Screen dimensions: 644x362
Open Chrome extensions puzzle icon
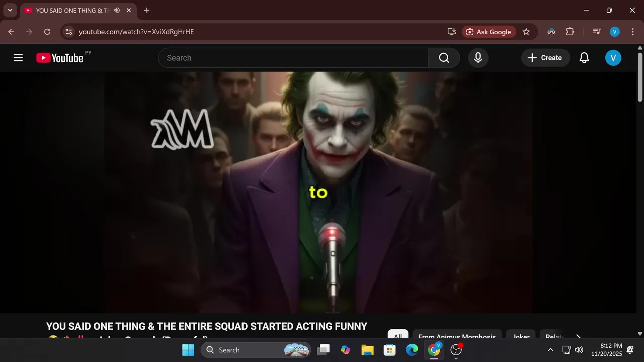(x=570, y=32)
